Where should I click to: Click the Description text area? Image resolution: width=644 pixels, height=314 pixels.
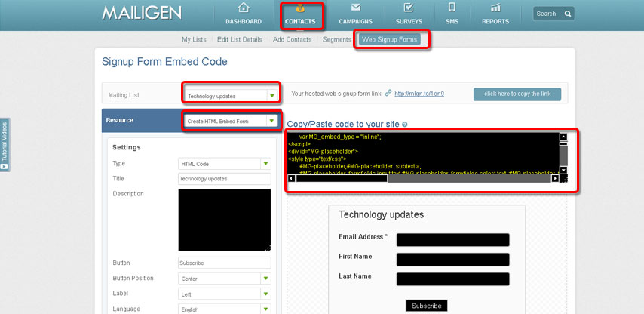[225, 220]
